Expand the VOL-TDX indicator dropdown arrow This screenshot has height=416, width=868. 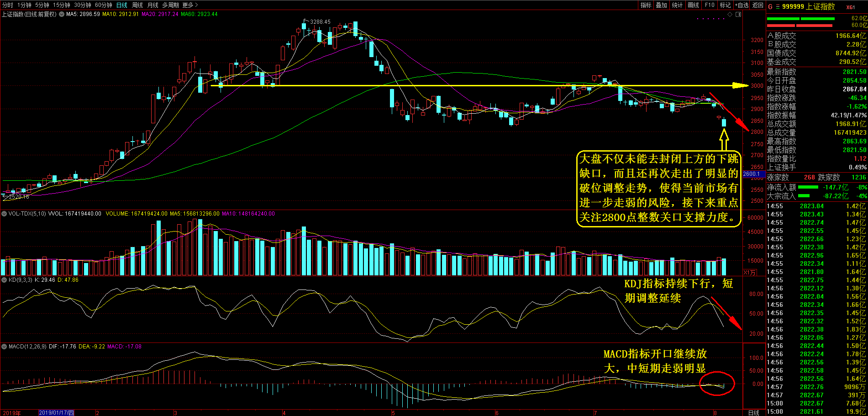pyautogui.click(x=4, y=214)
